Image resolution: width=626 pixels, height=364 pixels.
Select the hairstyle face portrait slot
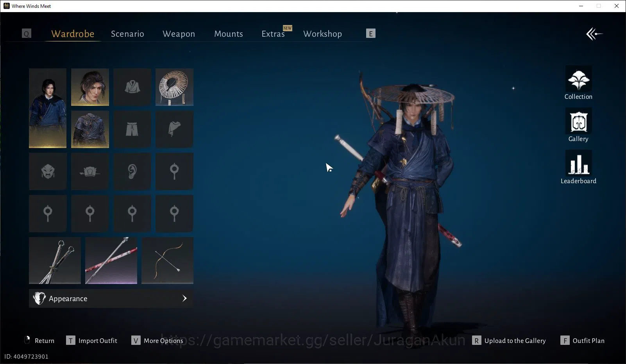pos(90,87)
